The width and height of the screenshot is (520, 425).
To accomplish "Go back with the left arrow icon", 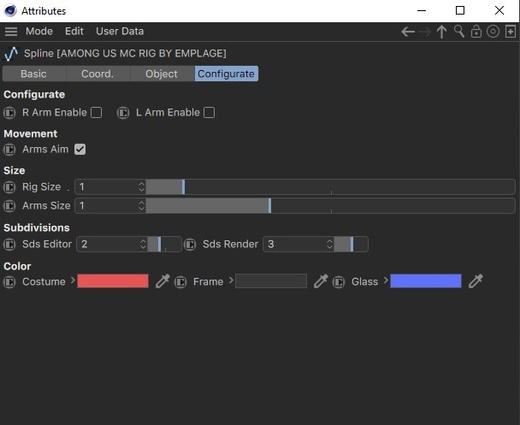I will pyautogui.click(x=408, y=32).
